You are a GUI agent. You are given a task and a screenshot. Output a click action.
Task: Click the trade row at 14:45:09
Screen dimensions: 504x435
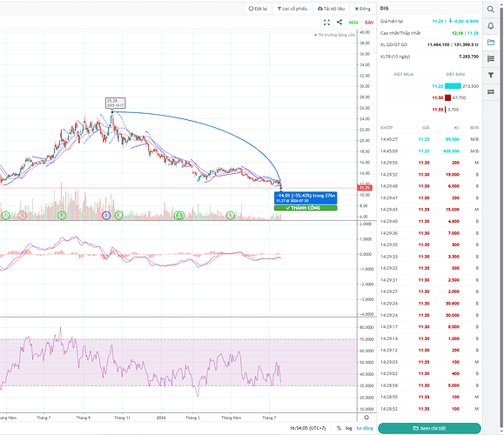(429, 151)
